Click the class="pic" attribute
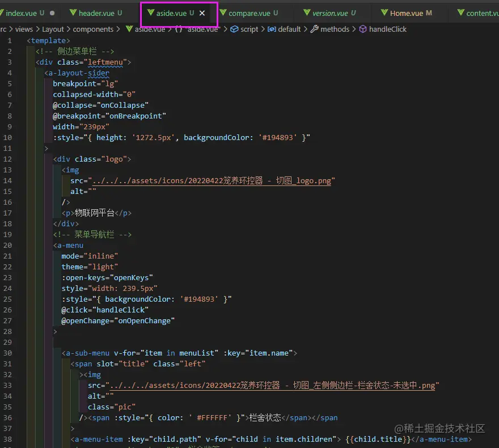Image resolution: width=499 pixels, height=448 pixels. [x=112, y=407]
